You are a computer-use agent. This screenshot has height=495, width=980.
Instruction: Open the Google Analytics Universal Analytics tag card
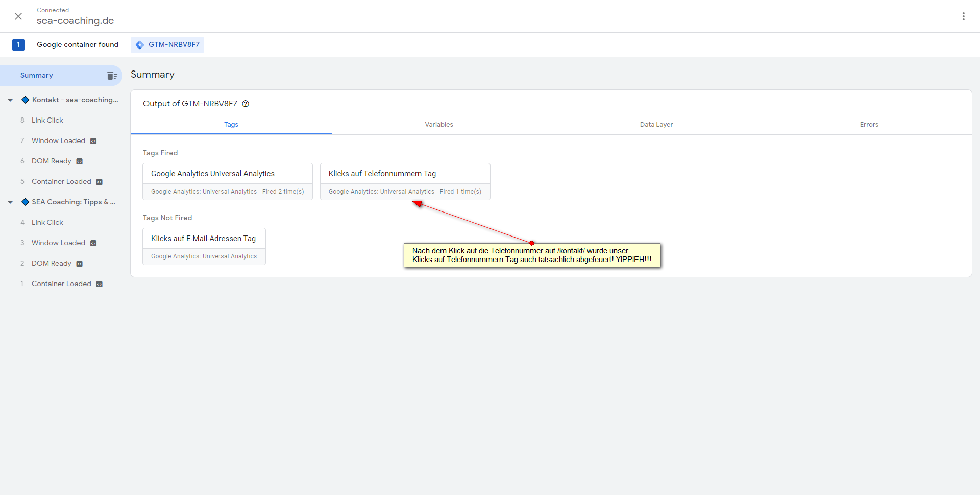(228, 181)
